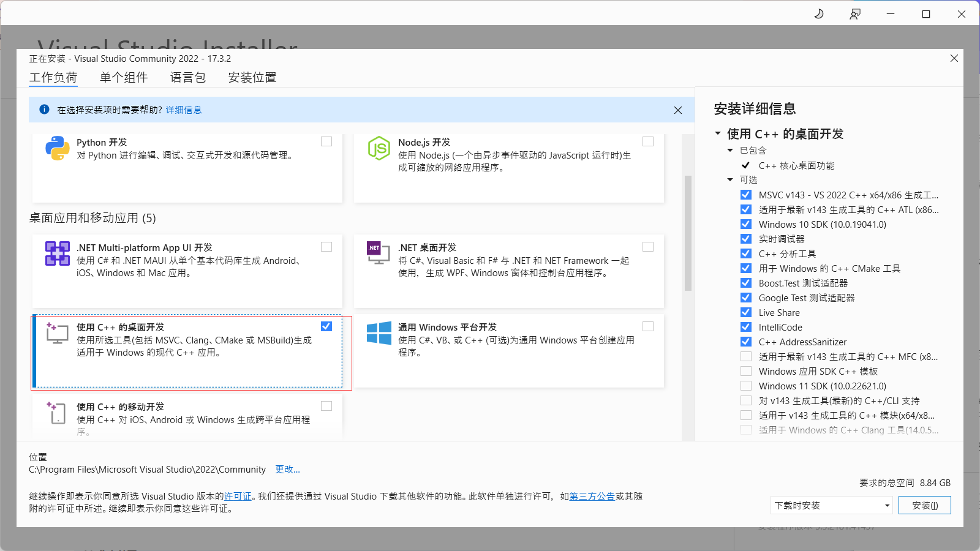Uncheck Boost.Test 测试适配器 option
The width and height of the screenshot is (980, 551).
click(746, 283)
